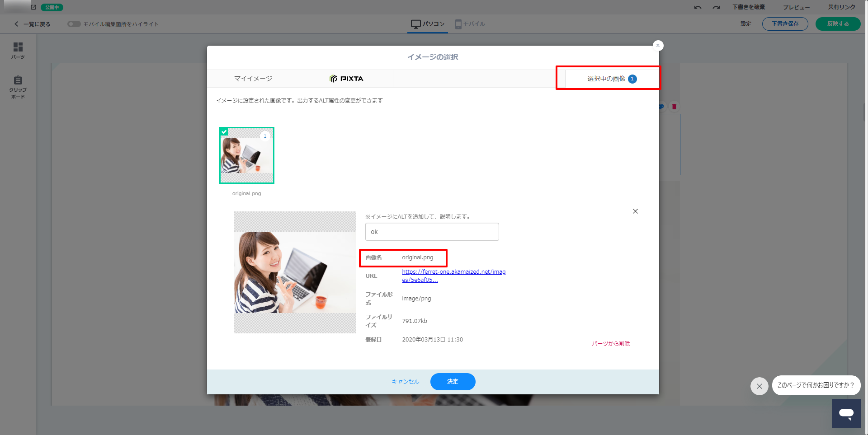Select the PIXTA tab
Screen dimensions: 868x435
point(346,79)
